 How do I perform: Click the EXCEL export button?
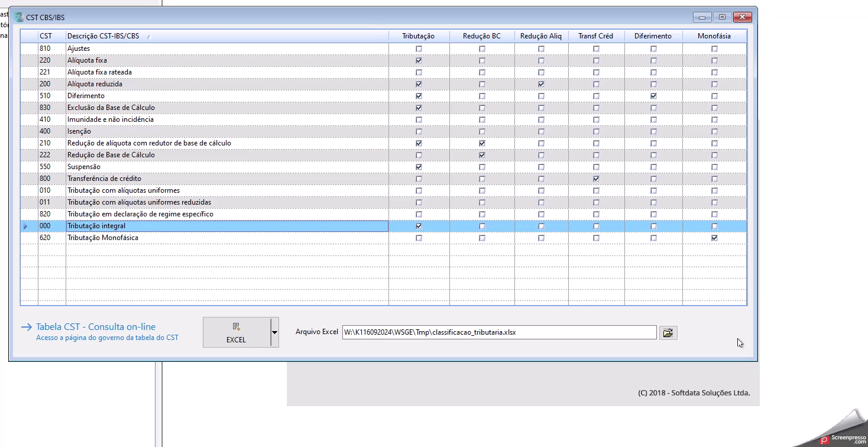(237, 332)
